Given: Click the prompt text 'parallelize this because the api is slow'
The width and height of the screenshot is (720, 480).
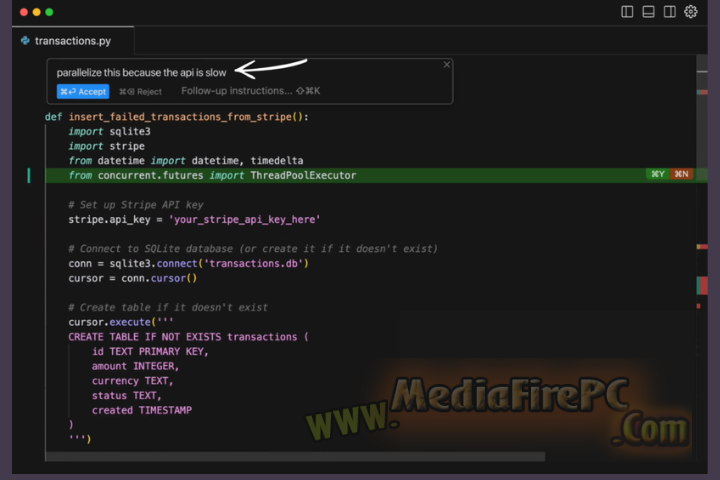Looking at the screenshot, I should (141, 73).
